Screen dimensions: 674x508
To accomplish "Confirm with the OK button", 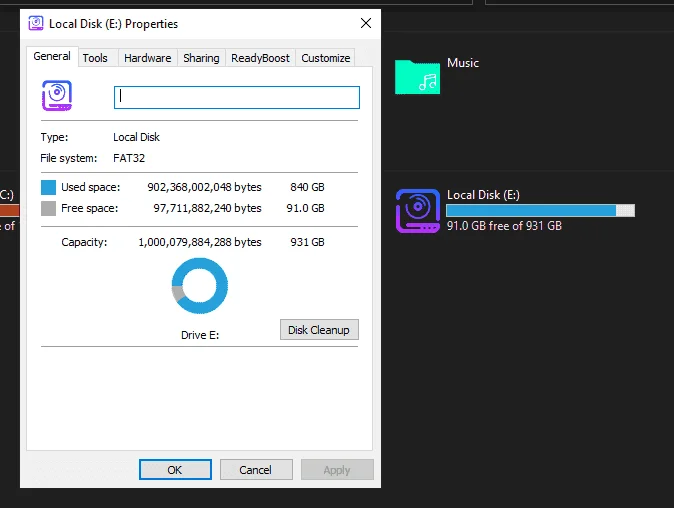I will (x=175, y=470).
